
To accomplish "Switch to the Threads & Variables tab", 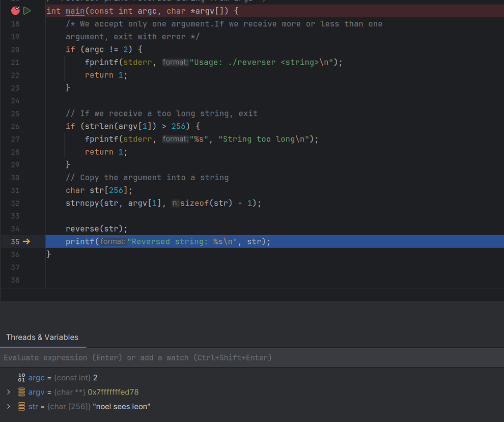I will point(42,337).
